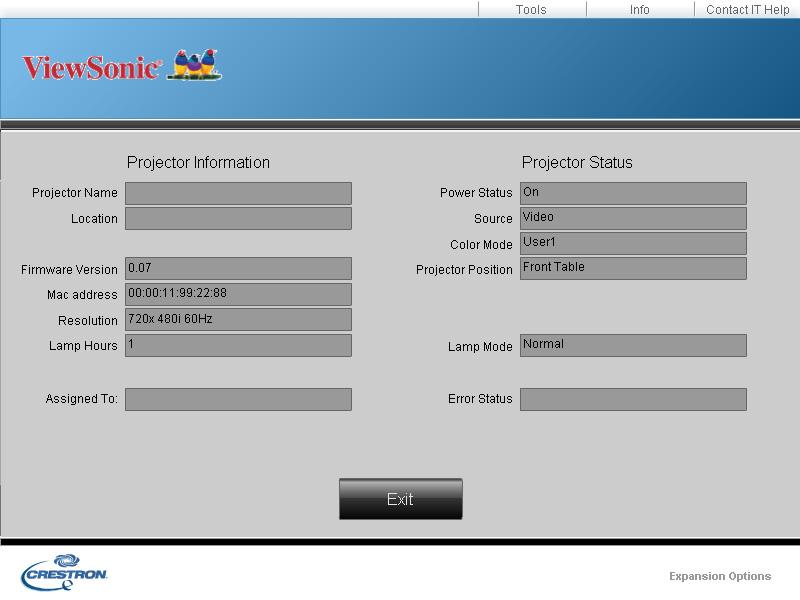Click the Firmware Version label

coord(69,270)
